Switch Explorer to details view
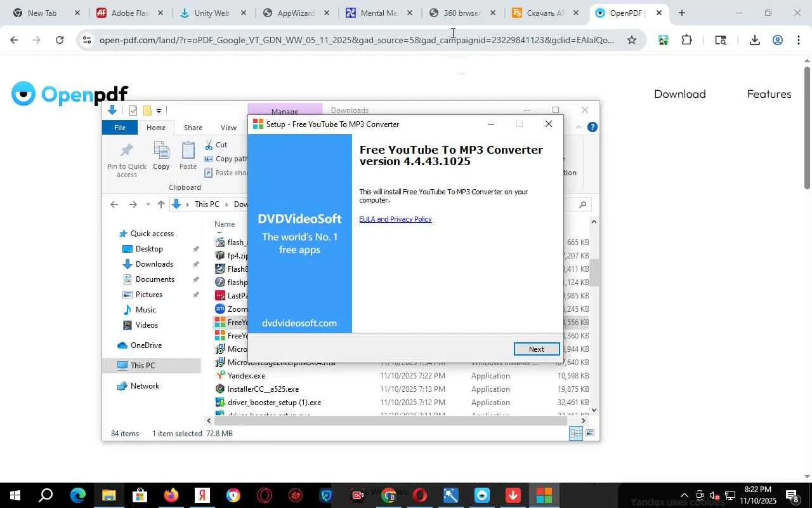This screenshot has width=812, height=508. 576,433
